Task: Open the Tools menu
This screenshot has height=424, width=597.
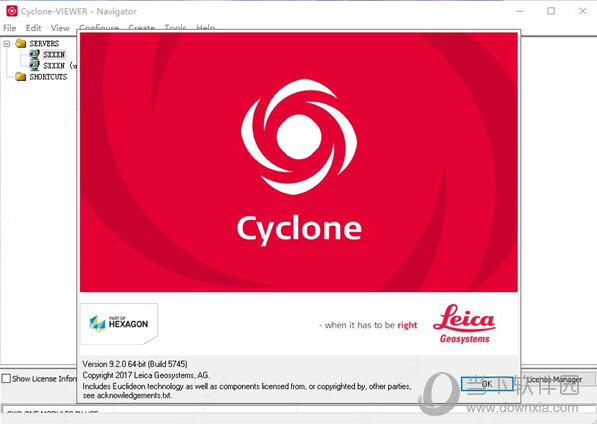Action: pyautogui.click(x=175, y=27)
